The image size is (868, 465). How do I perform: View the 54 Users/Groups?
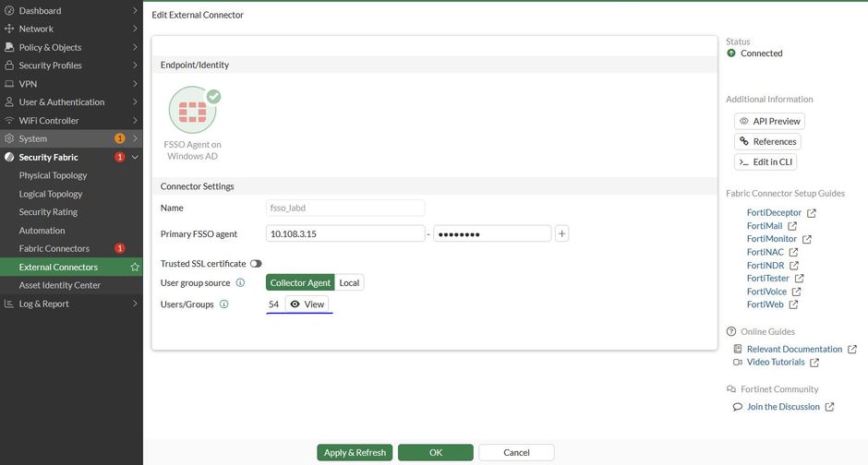click(x=307, y=304)
